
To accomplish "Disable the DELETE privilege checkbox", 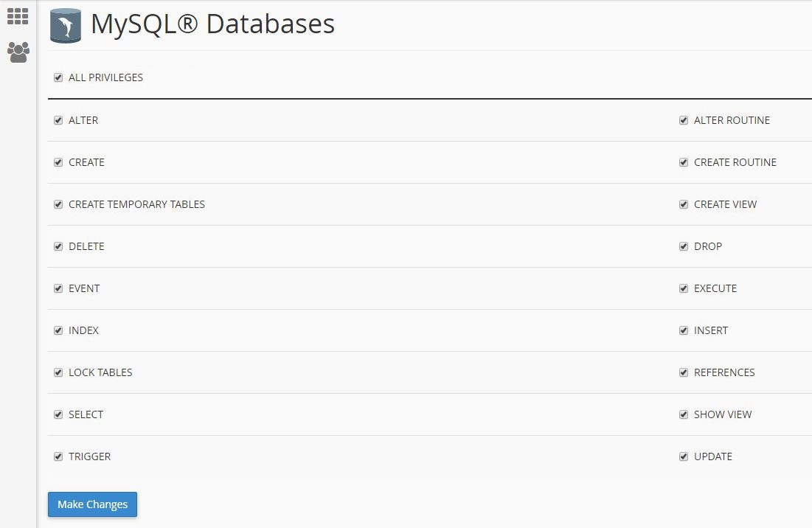I will [58, 246].
